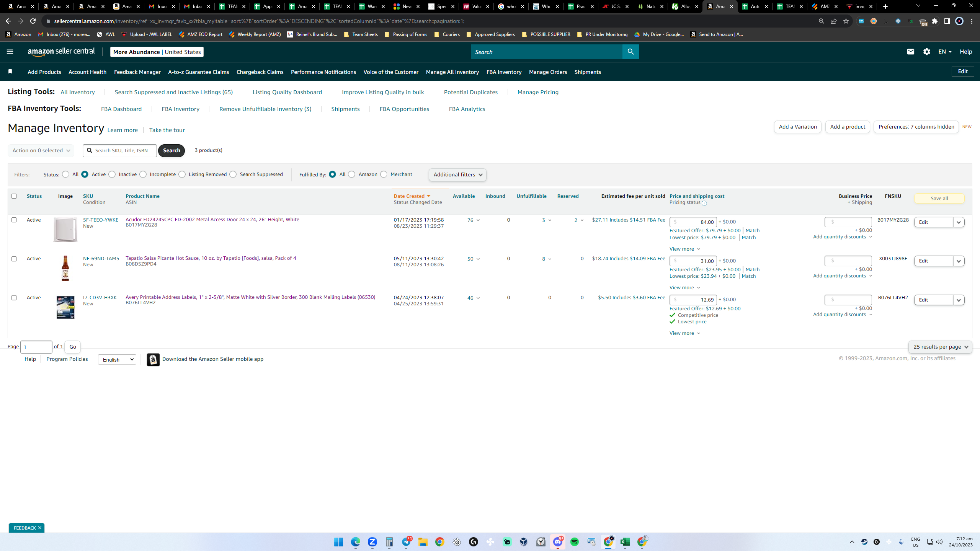
Task: Click the page number input field
Action: point(36,347)
